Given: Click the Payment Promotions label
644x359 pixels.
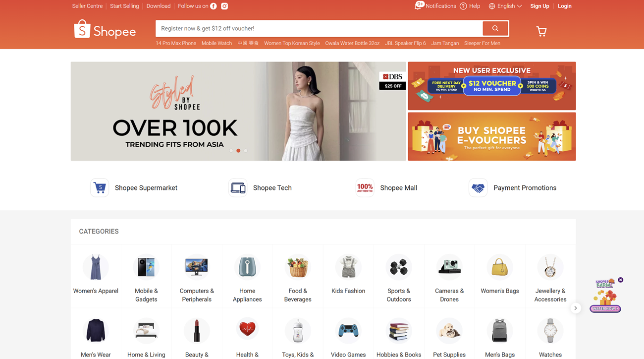Looking at the screenshot, I should tap(525, 188).
